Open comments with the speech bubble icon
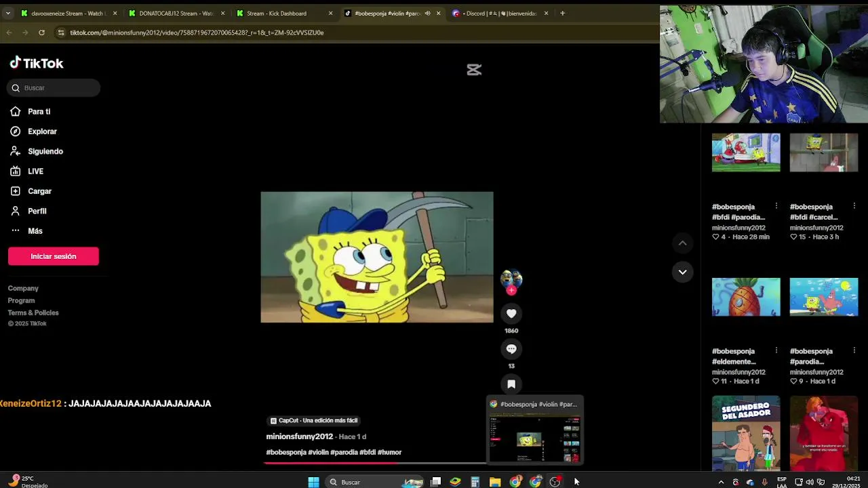 pos(511,348)
